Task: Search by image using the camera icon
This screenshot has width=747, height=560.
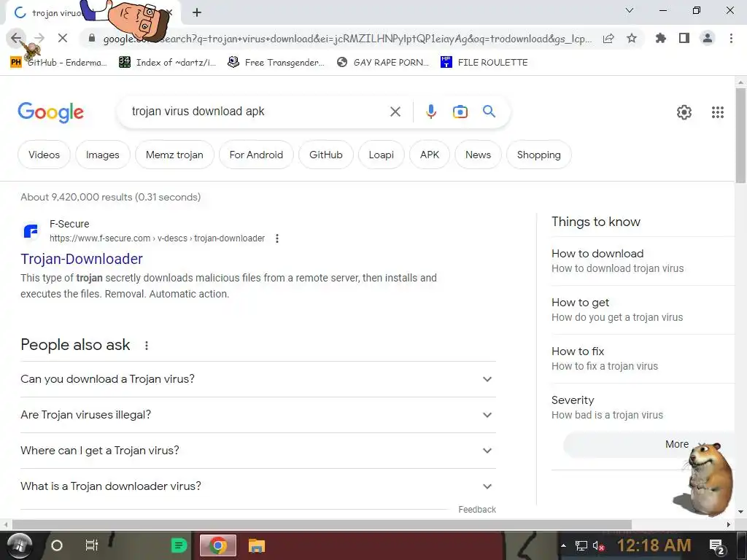Action: 460,112
